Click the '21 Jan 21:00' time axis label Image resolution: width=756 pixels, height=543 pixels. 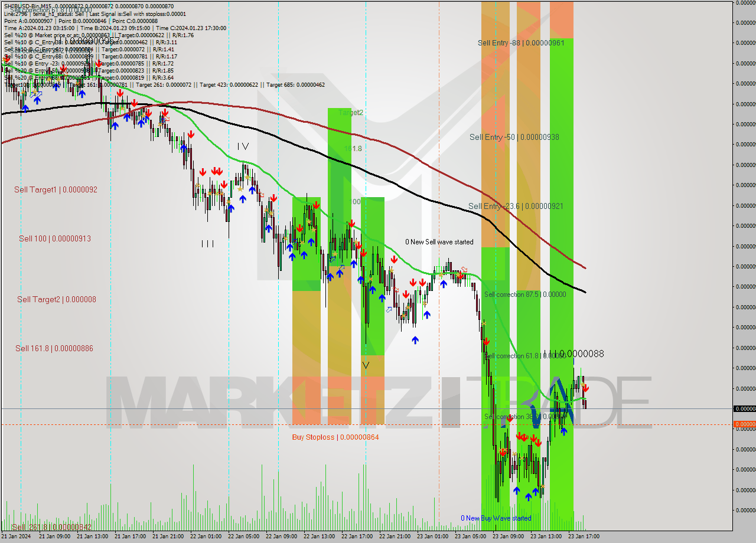coord(168,537)
